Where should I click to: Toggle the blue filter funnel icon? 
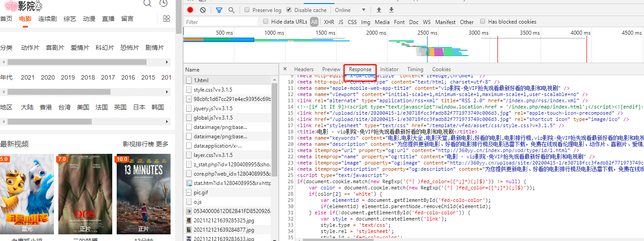(x=219, y=10)
